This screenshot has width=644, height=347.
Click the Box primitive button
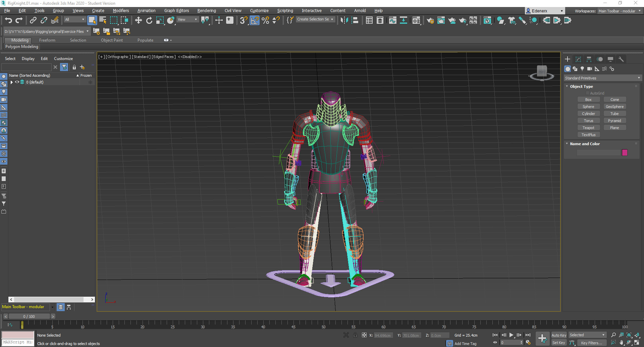(x=589, y=99)
